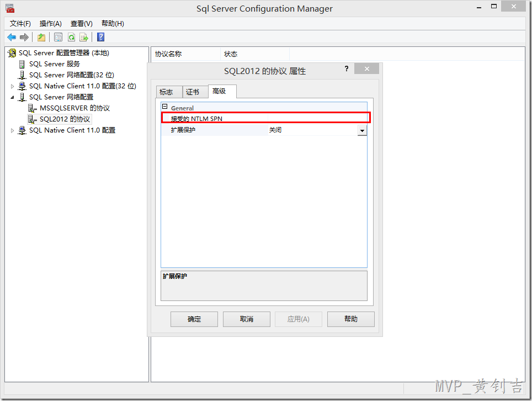Click the SQL Server 网络配置 expanded node icon

(x=22, y=97)
